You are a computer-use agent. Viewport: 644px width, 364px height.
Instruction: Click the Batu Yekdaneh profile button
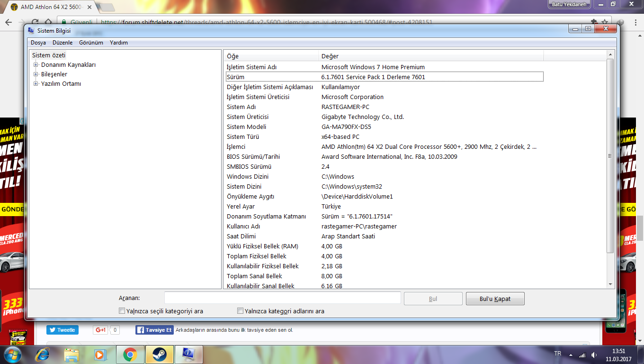(x=569, y=4)
